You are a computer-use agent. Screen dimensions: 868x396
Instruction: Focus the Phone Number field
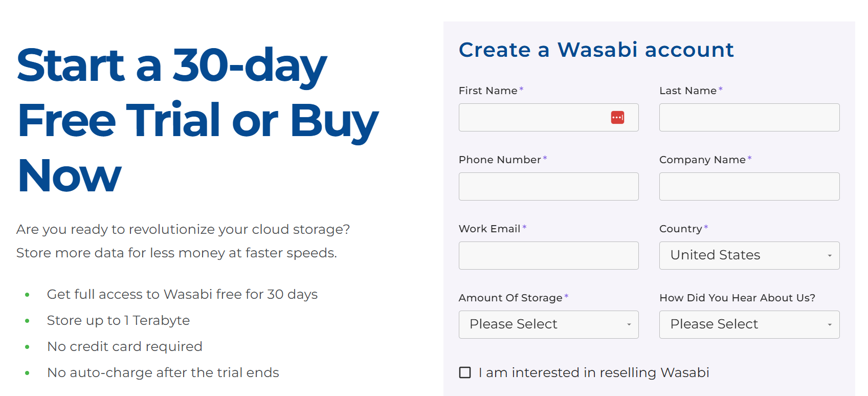(548, 186)
